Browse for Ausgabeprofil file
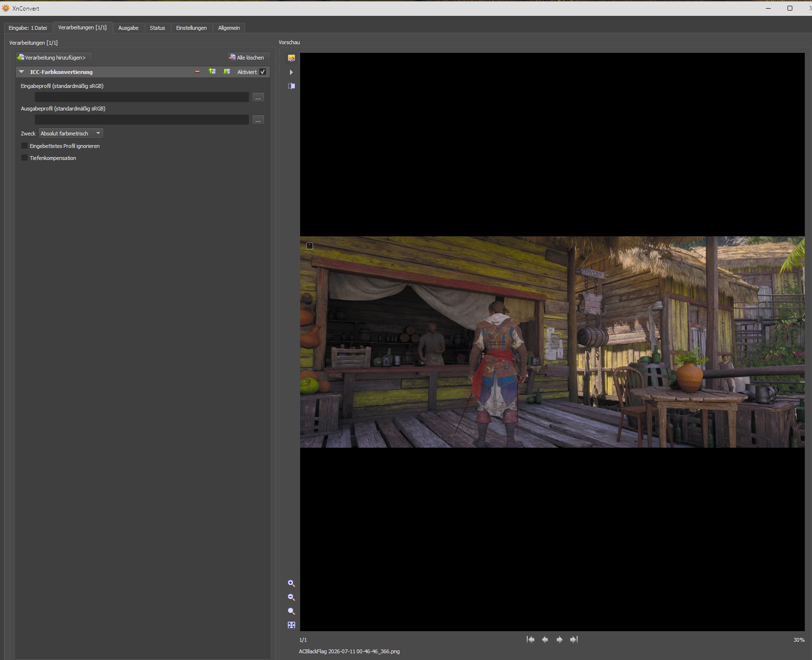Viewport: 812px width, 660px height. (258, 120)
